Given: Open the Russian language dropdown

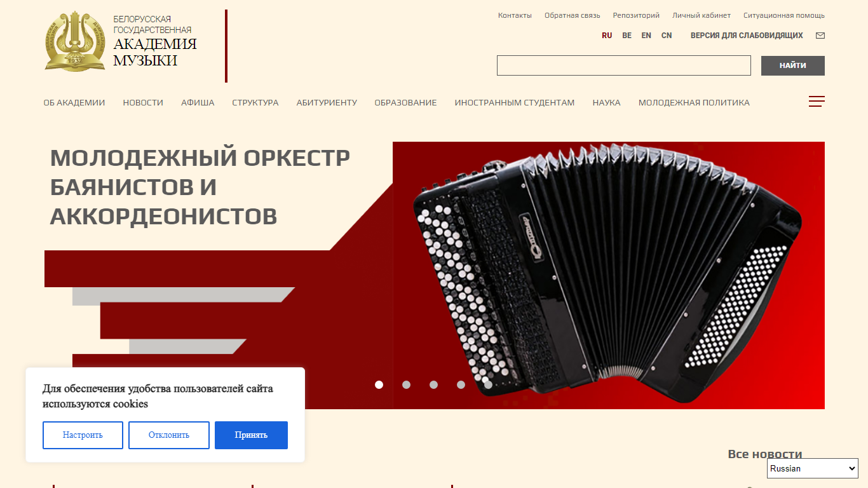Looking at the screenshot, I should [x=813, y=468].
